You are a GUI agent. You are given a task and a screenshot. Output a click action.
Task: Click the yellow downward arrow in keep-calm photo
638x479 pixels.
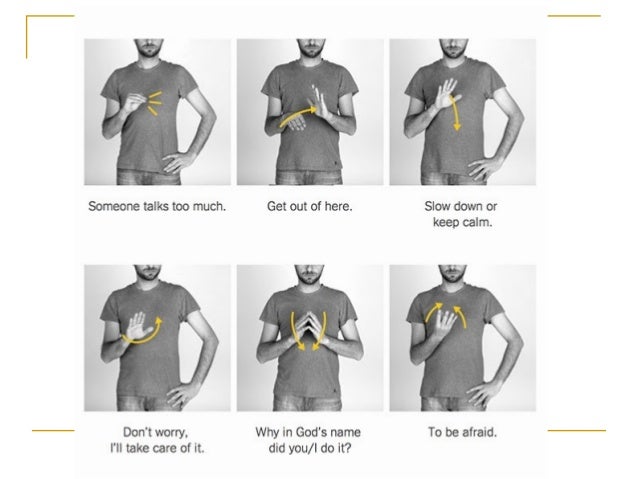(455, 113)
